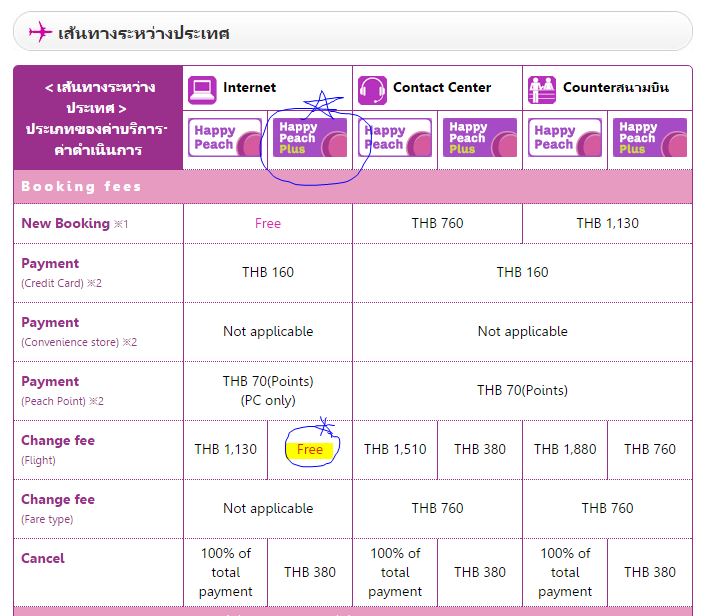Click wide Not applicable Convenience store cell

(522, 332)
